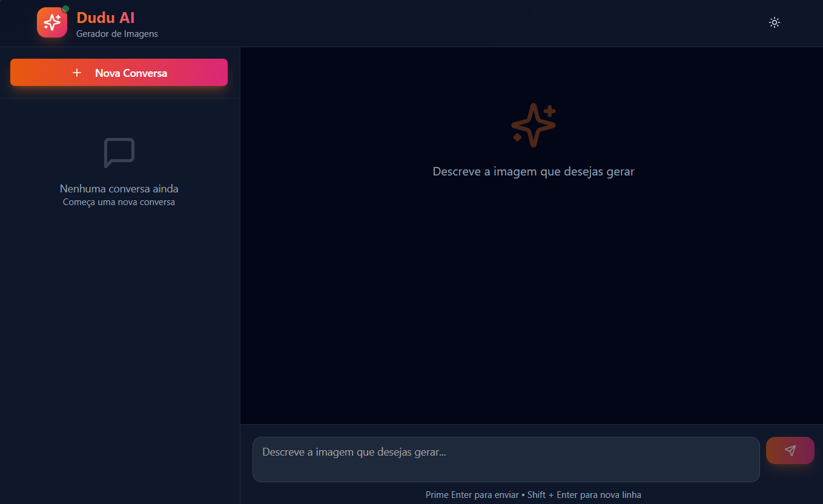Click the Dudu AI title text

point(105,18)
